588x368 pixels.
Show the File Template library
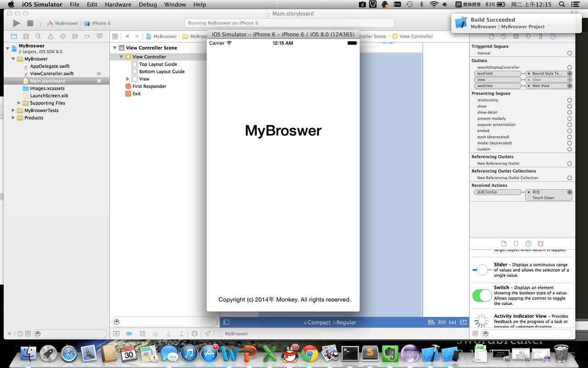[x=504, y=243]
